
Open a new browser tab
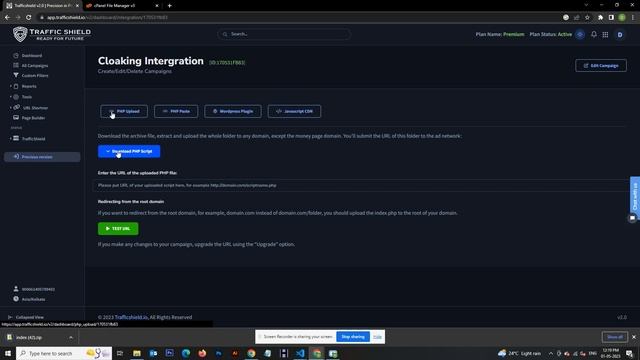(169, 5)
